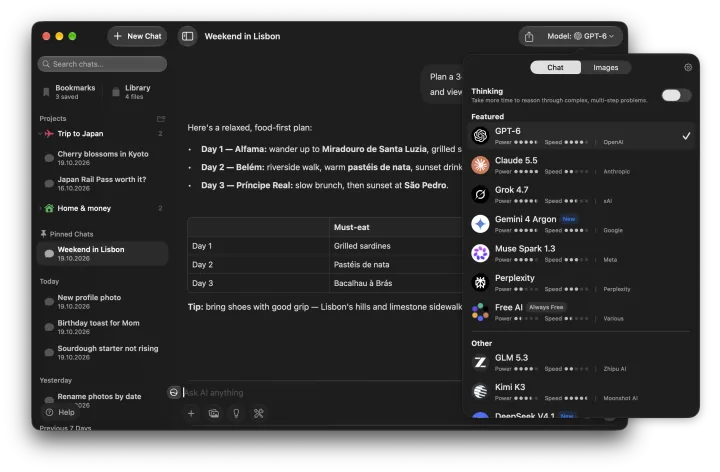Viewport: 720px width, 472px height.
Task: Switch to the Chat tab
Action: 555,67
